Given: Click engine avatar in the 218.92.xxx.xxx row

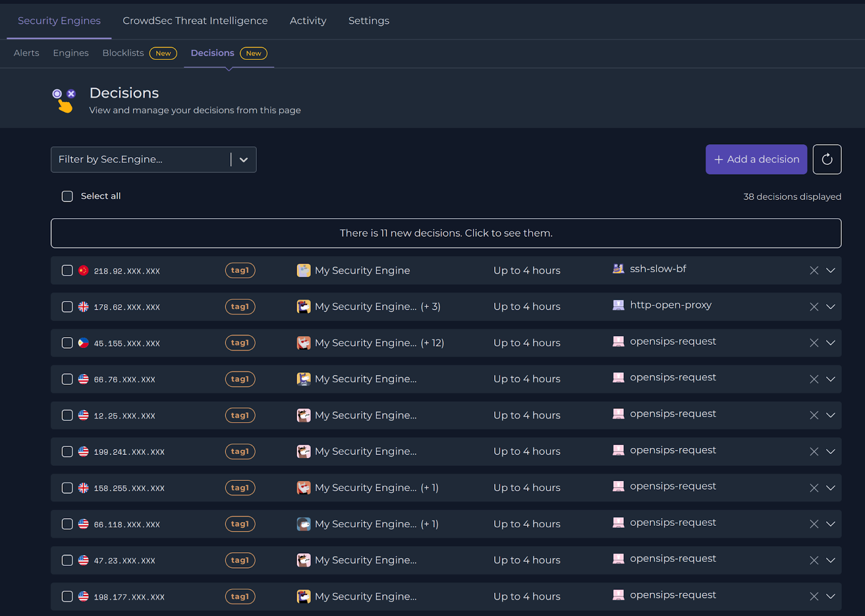Looking at the screenshot, I should 304,270.
